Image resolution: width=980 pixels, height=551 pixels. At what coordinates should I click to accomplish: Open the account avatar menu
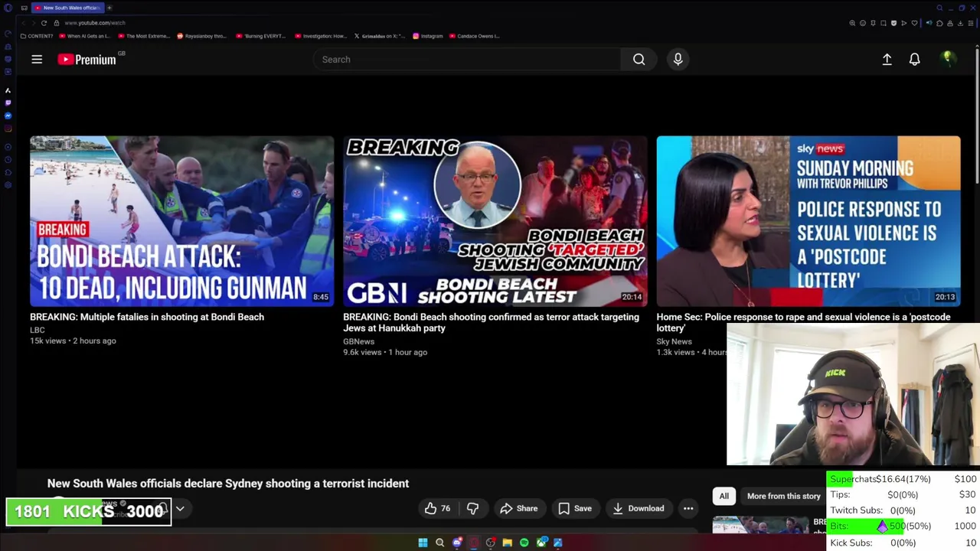pyautogui.click(x=948, y=59)
